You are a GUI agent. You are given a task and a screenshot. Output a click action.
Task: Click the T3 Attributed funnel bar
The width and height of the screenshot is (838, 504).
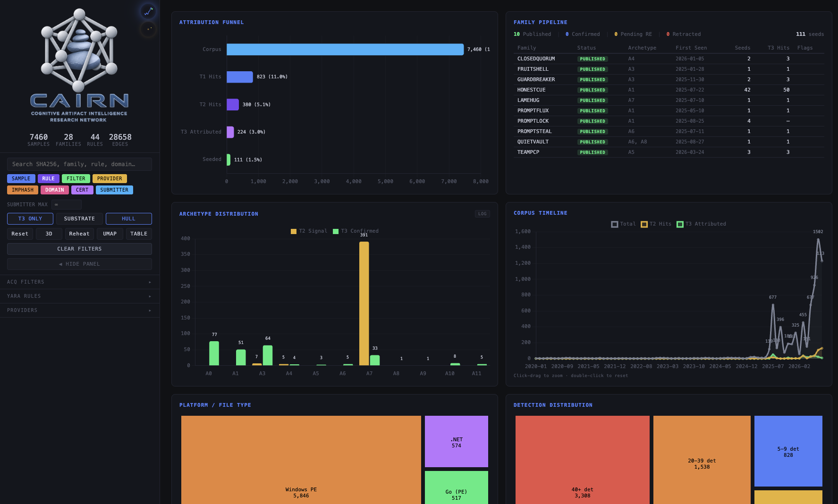pyautogui.click(x=230, y=132)
